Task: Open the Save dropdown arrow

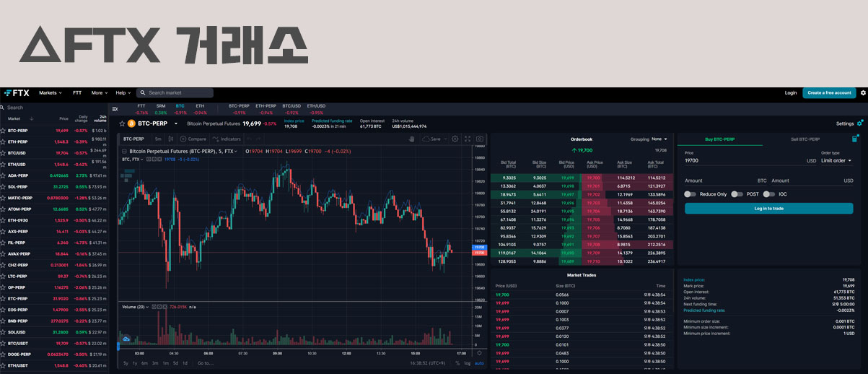Action: 445,139
